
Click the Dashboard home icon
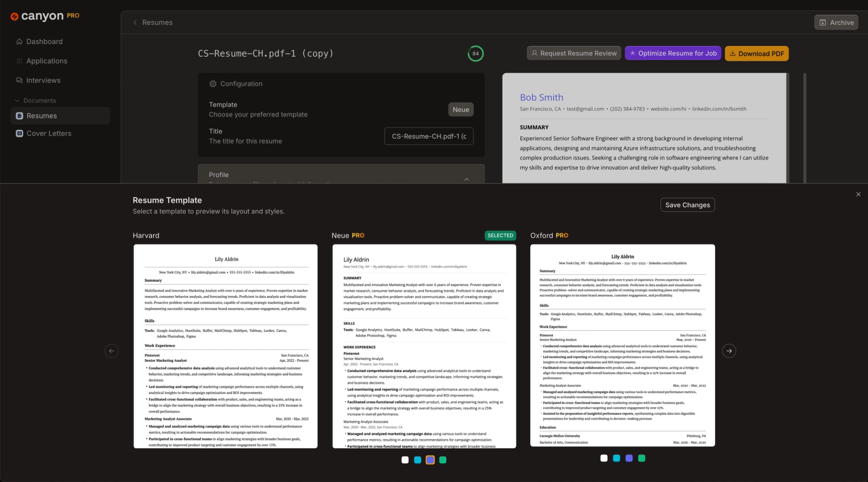pos(19,42)
